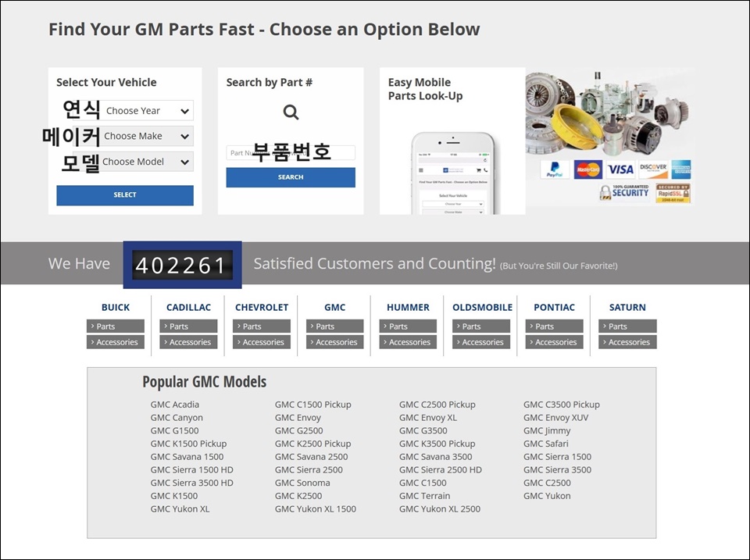
Task: Select the CADILLAC brand heading
Action: 188,308
